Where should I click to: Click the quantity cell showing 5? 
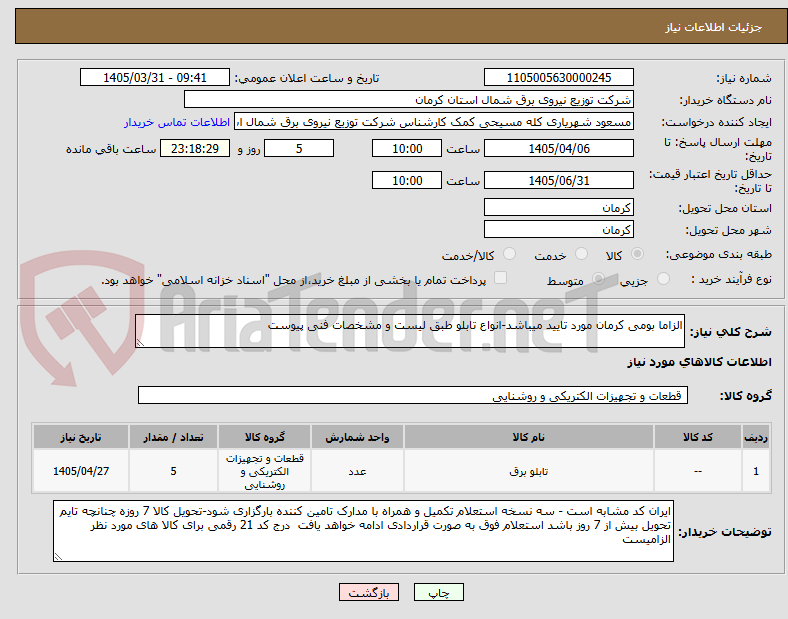(173, 471)
